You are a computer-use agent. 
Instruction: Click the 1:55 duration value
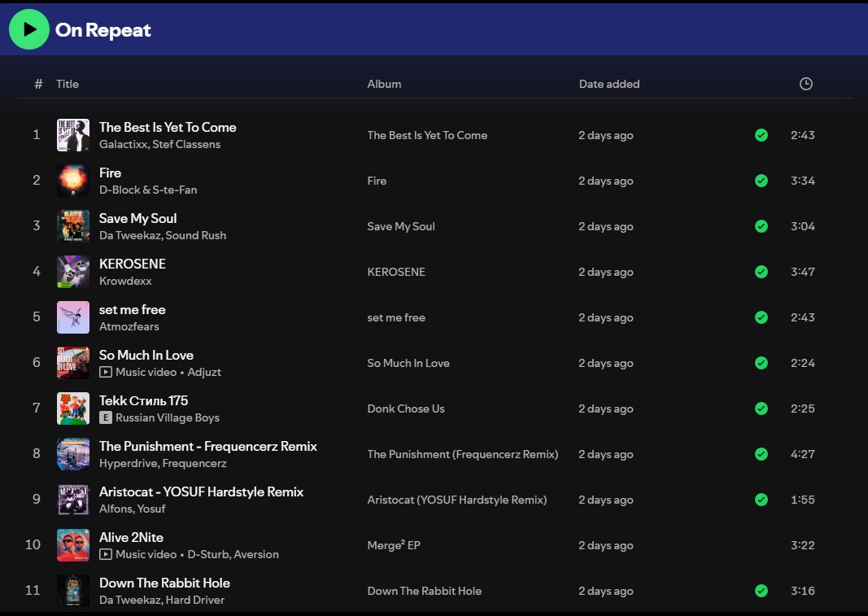coord(802,500)
